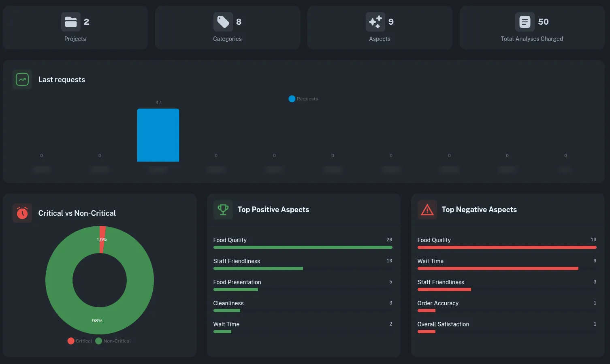Toggle the Requests legend marker
610x364 pixels.
click(x=292, y=99)
